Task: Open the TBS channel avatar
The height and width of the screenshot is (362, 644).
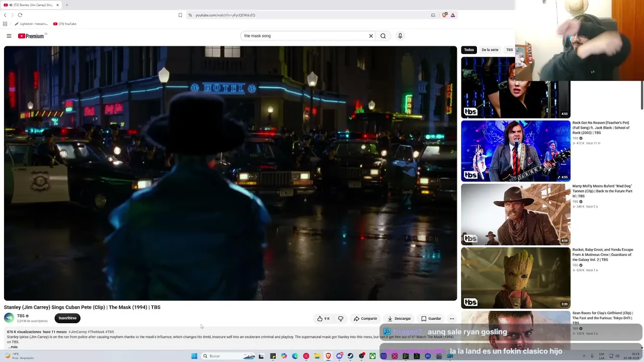Action: point(9,318)
